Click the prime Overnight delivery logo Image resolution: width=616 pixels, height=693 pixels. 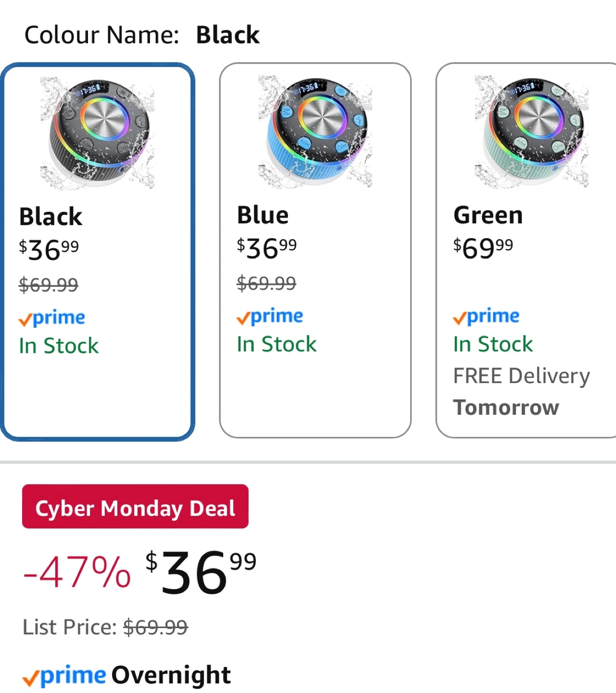(x=64, y=676)
